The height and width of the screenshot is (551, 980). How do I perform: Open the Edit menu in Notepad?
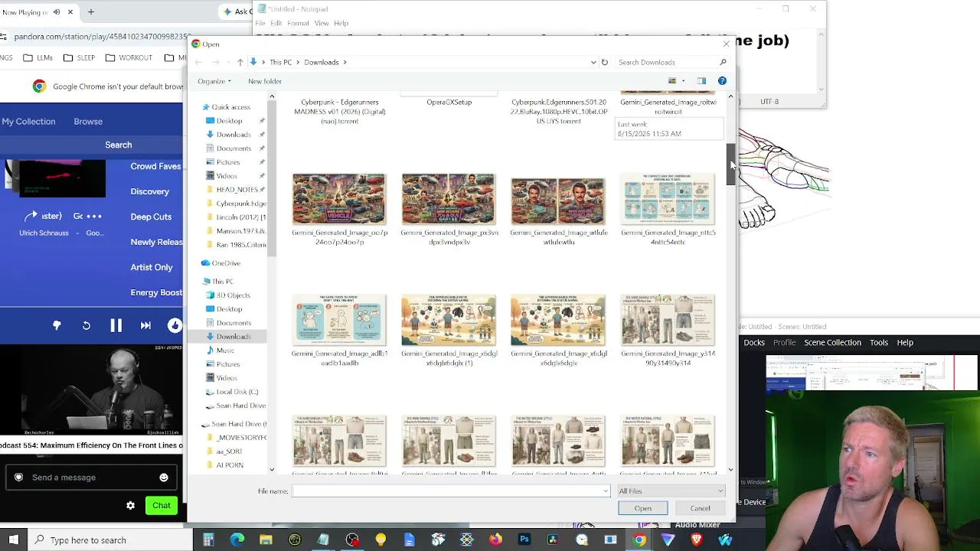pos(276,24)
